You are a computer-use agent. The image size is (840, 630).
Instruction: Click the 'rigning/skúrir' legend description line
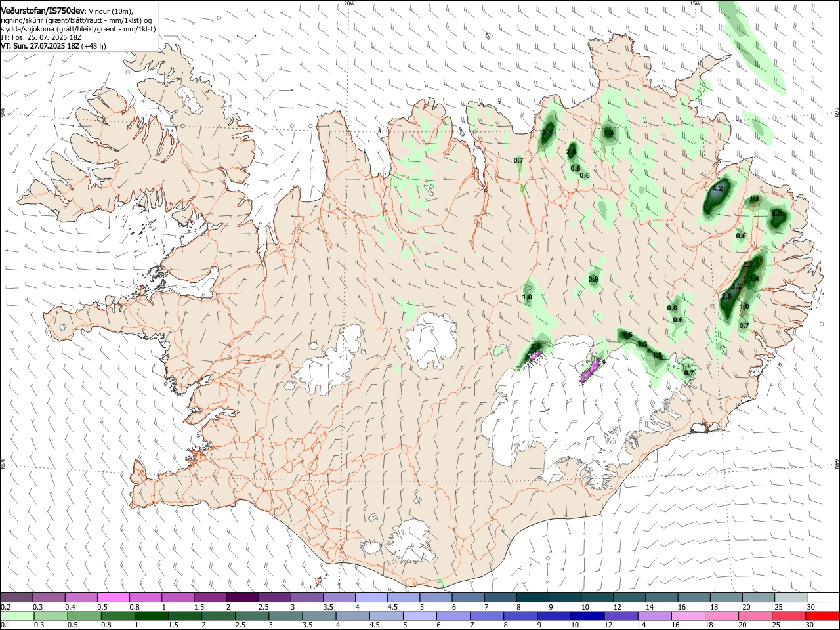coord(77,20)
